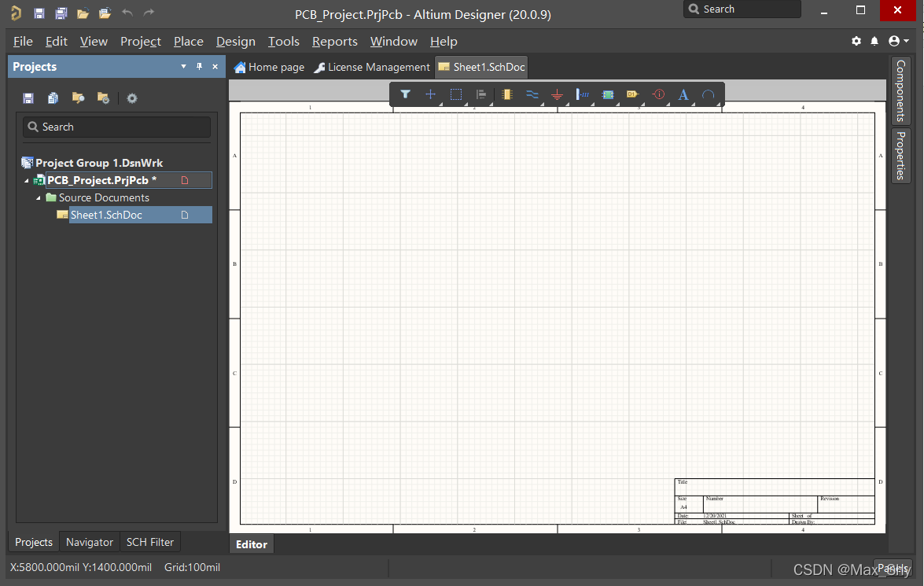Click the Projects bottom tab

34,542
